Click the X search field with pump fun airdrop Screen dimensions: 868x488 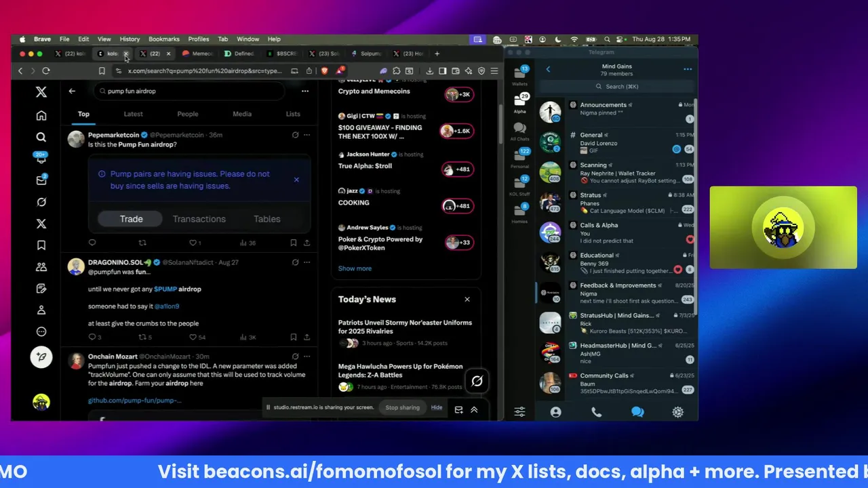pos(190,91)
